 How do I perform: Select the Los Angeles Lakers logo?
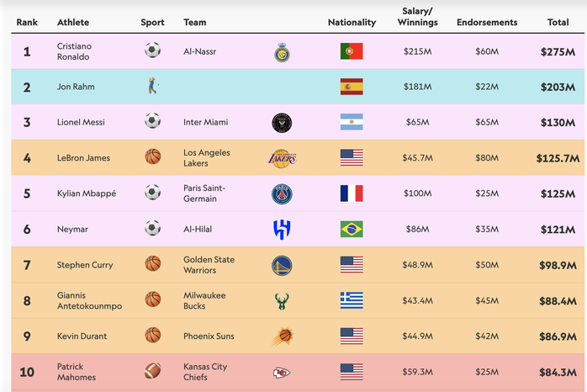(282, 158)
